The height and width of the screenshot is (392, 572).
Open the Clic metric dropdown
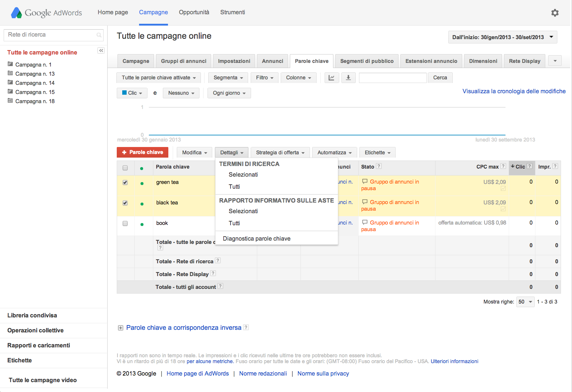click(x=132, y=93)
